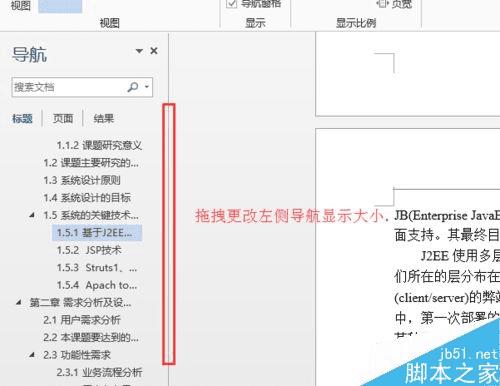500x386 pixels.
Task: Click the magnifier search icon
Action: pyautogui.click(x=132, y=87)
